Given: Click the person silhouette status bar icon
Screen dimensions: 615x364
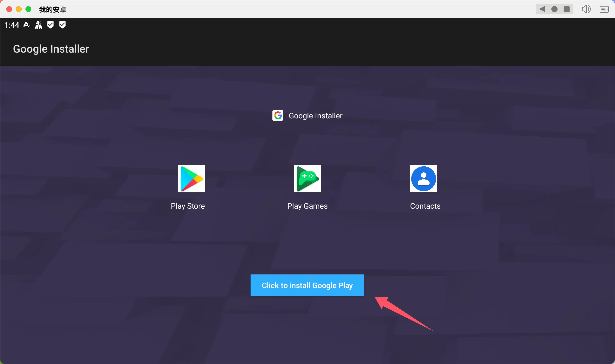Looking at the screenshot, I should (x=38, y=25).
